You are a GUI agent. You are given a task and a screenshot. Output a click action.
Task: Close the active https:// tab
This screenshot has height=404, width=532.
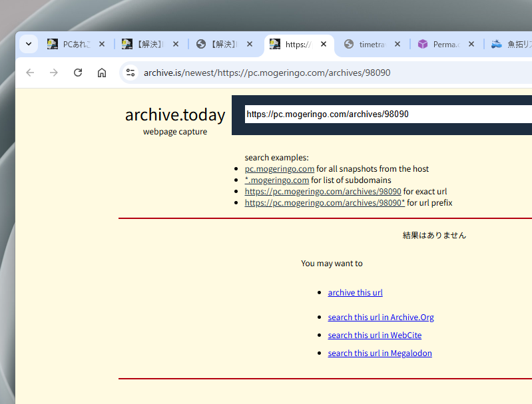[x=324, y=44]
